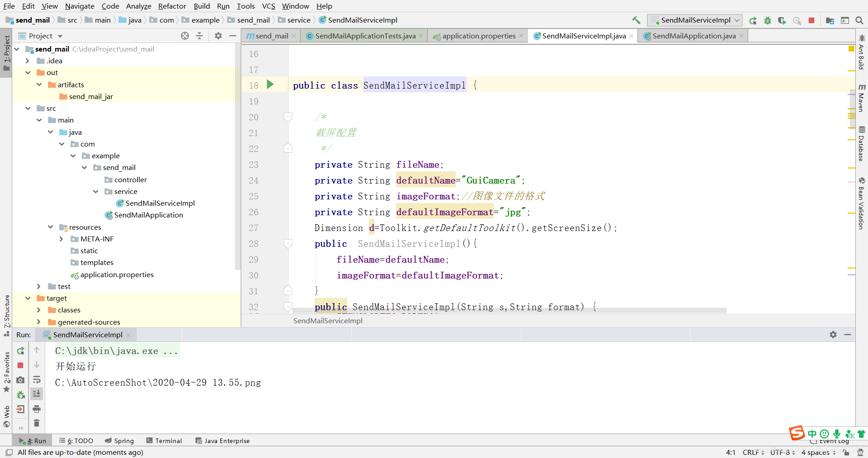Switch to application.properties editor tab

point(478,36)
